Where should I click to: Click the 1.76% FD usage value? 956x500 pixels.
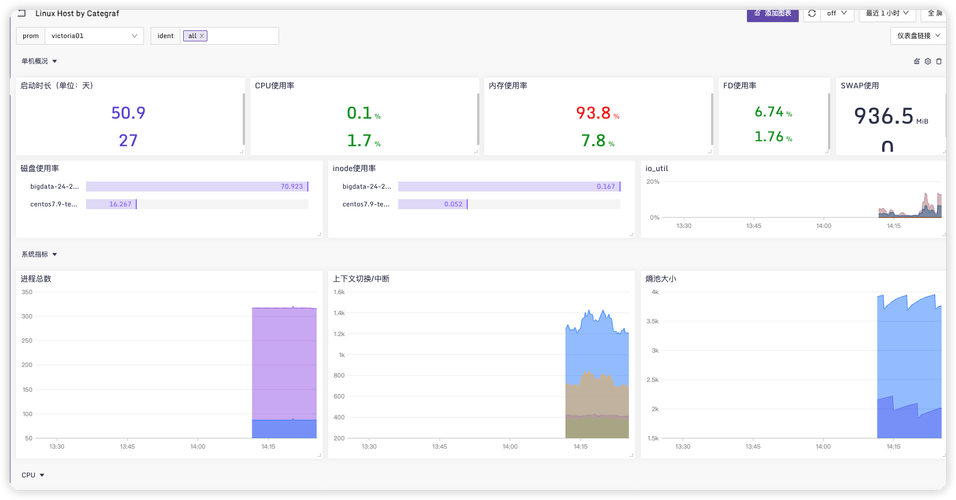(x=773, y=137)
